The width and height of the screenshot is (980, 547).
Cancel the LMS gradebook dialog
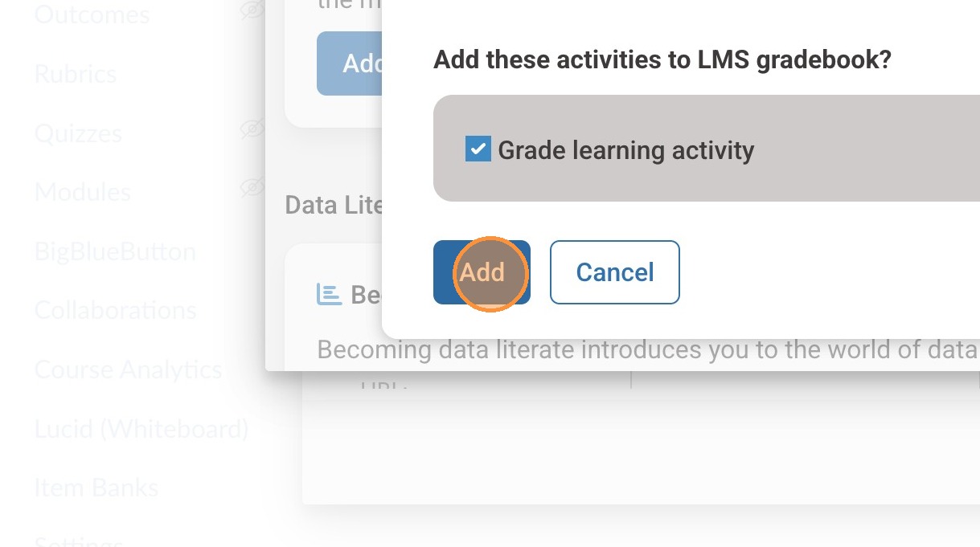click(614, 272)
